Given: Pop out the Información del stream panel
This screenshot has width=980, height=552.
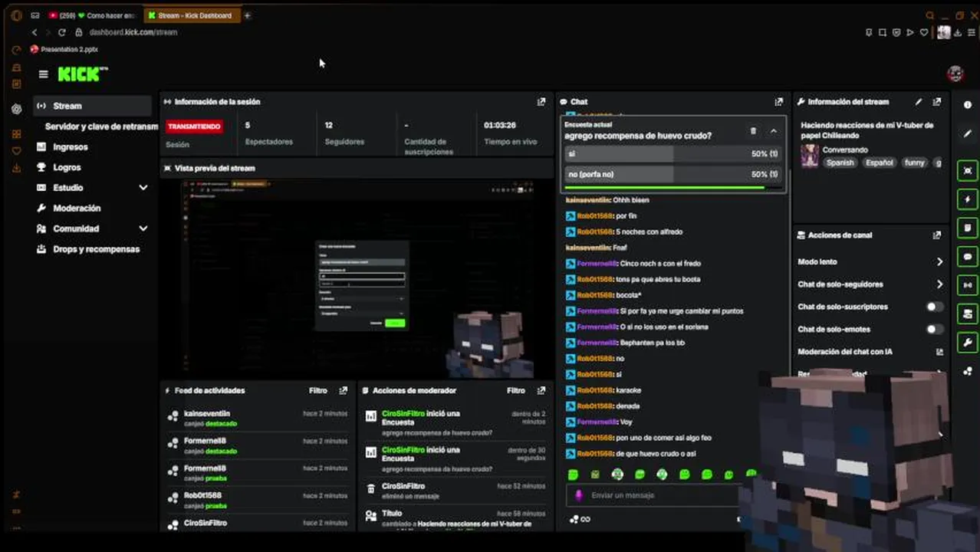Looking at the screenshot, I should coord(937,101).
